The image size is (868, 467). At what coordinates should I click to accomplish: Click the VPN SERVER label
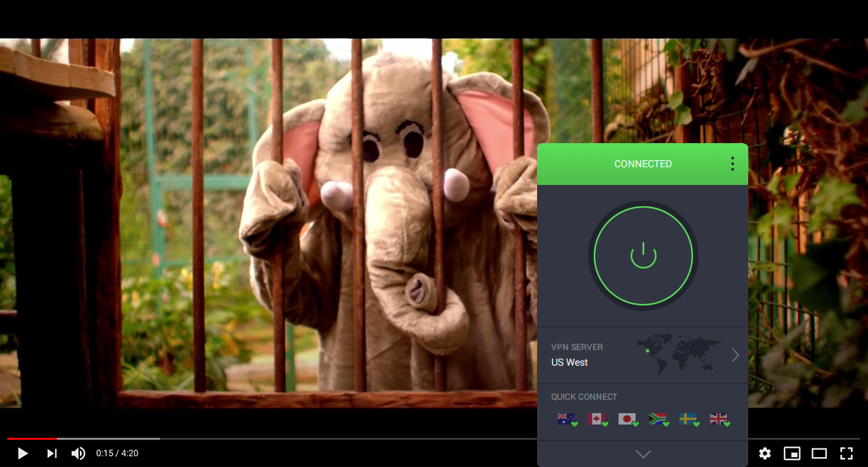(x=577, y=347)
